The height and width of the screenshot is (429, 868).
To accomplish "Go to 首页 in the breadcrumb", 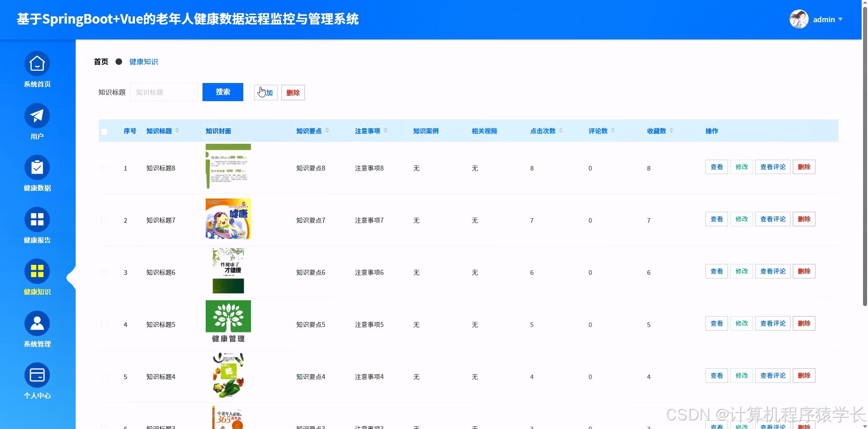I will click(x=101, y=62).
